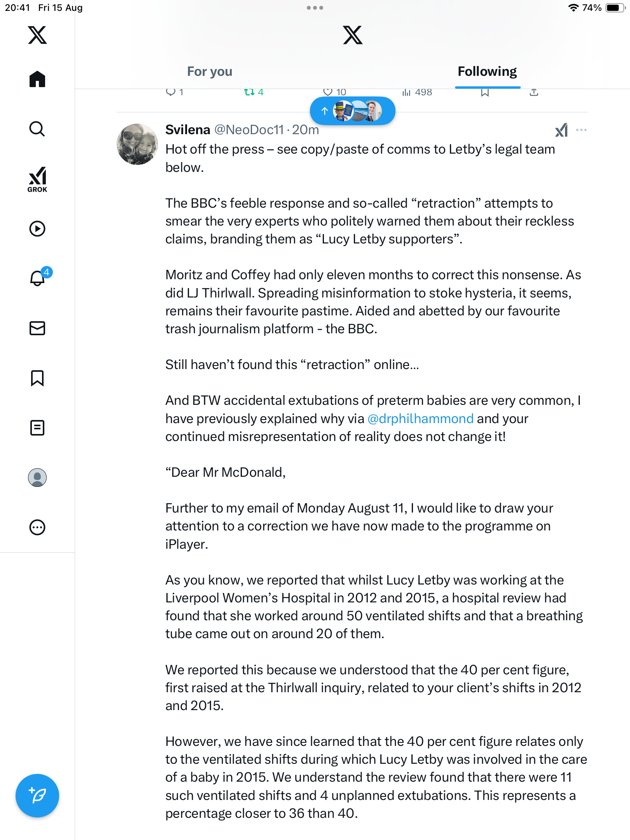
Task: Launch Grok from the sidebar
Action: pyautogui.click(x=37, y=179)
